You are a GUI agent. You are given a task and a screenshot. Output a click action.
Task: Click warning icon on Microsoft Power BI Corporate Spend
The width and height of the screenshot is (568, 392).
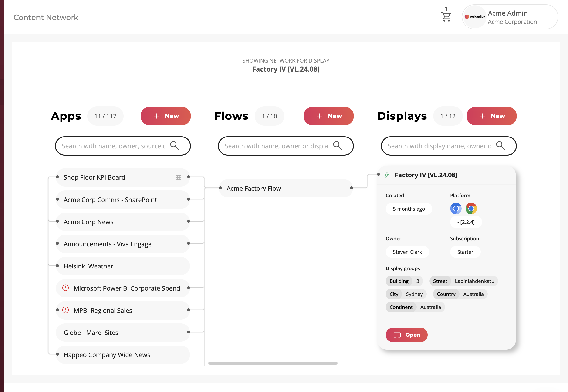pos(65,288)
